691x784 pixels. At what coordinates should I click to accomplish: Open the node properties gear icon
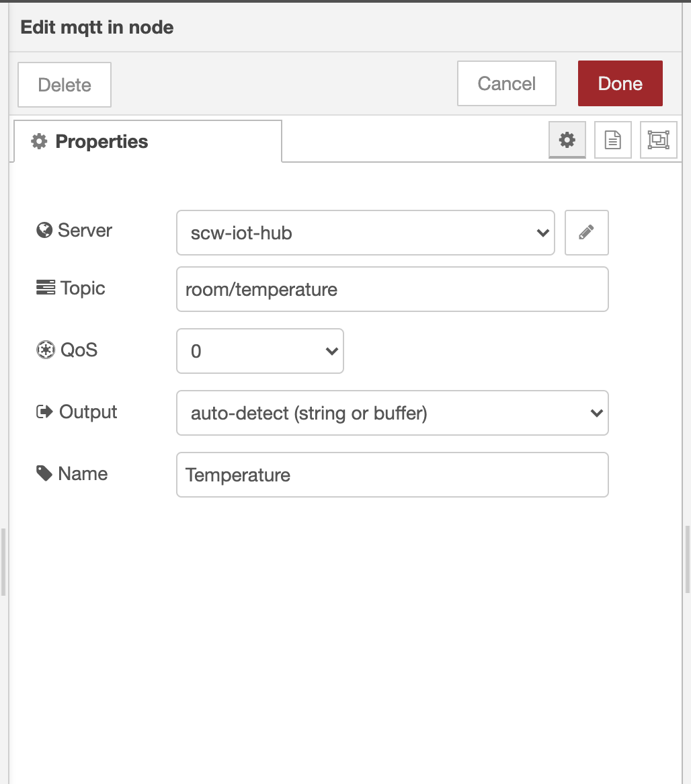pos(567,140)
